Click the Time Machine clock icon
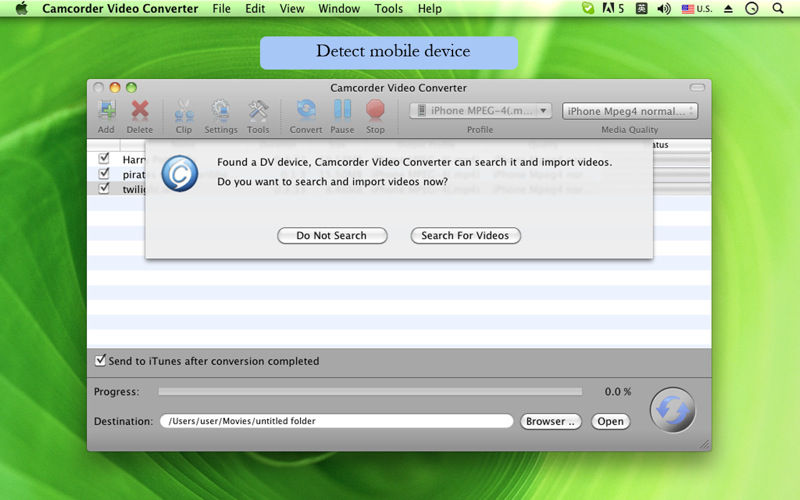Viewport: 800px width, 500px height. click(x=752, y=9)
